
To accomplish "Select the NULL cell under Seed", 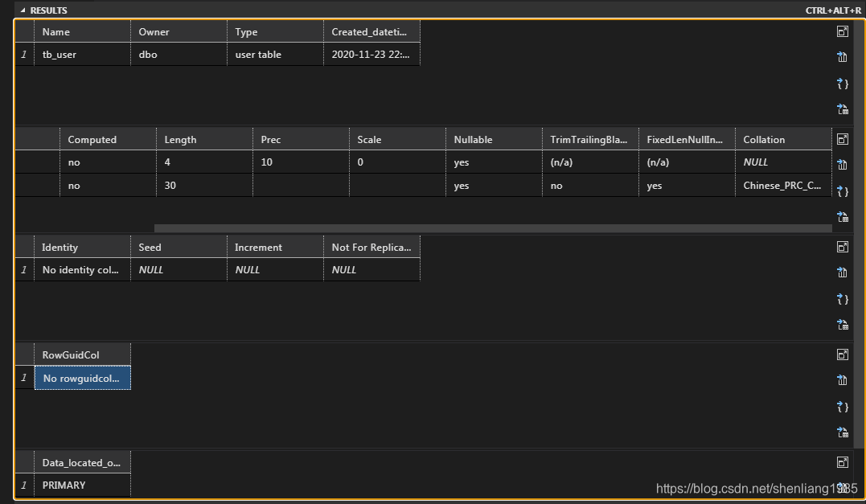I will coord(179,269).
